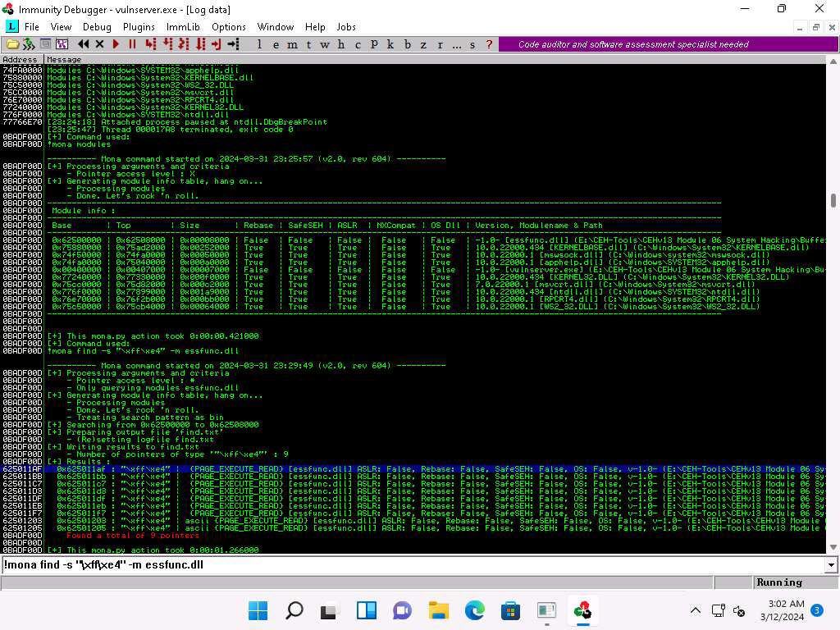
Task: Open the ImmLib menu
Action: (183, 27)
